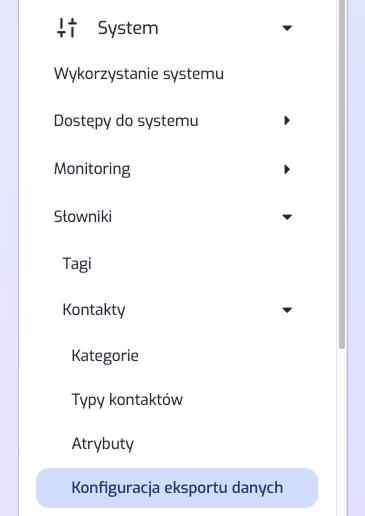Viewport: 365px width, 516px height.
Task: Open the System section label
Action: coord(128,28)
